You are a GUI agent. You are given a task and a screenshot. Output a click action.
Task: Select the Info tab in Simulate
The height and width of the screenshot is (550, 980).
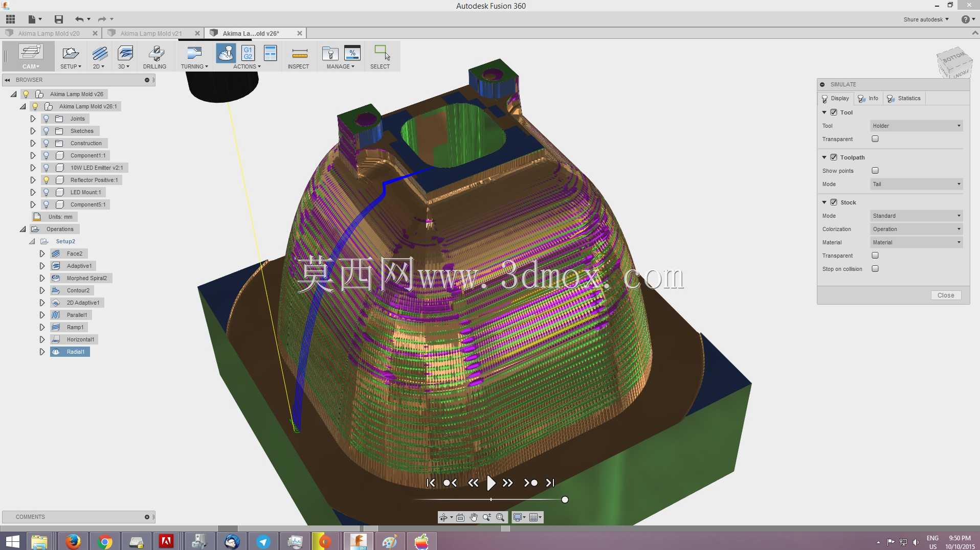point(868,98)
